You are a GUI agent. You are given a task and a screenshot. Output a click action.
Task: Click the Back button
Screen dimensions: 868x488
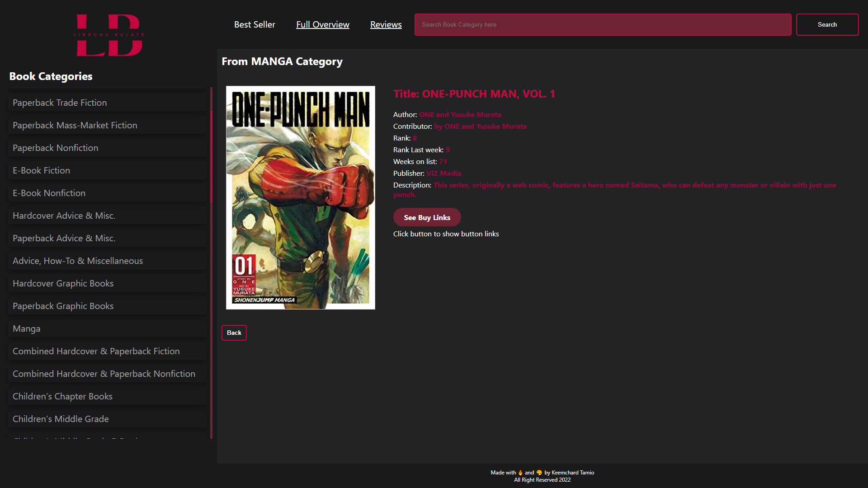click(x=234, y=333)
